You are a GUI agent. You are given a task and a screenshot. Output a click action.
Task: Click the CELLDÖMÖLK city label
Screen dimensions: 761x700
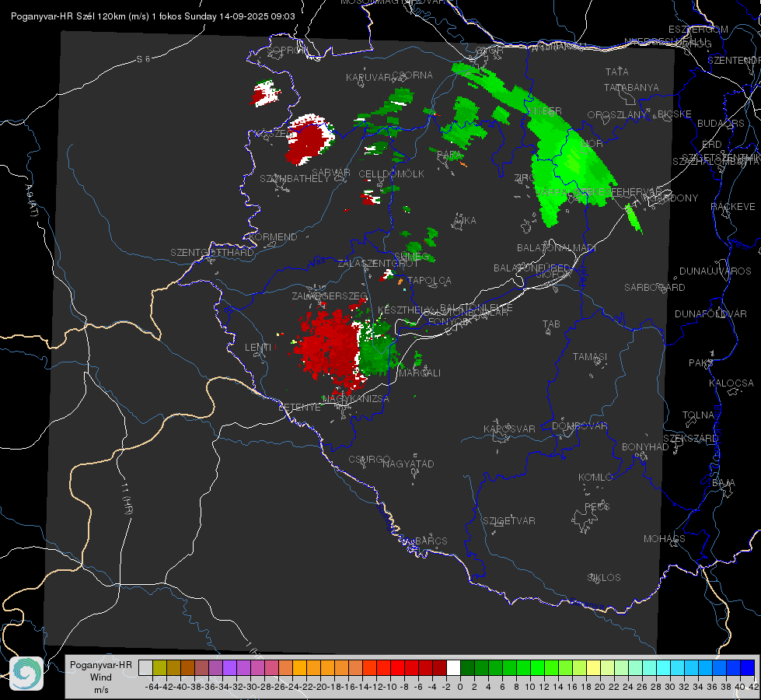tap(392, 174)
